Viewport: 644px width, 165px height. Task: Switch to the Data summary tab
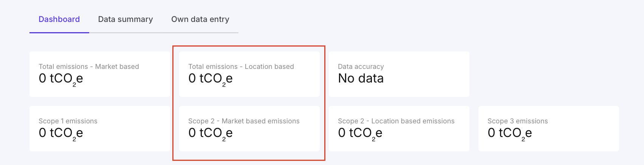coord(125,19)
